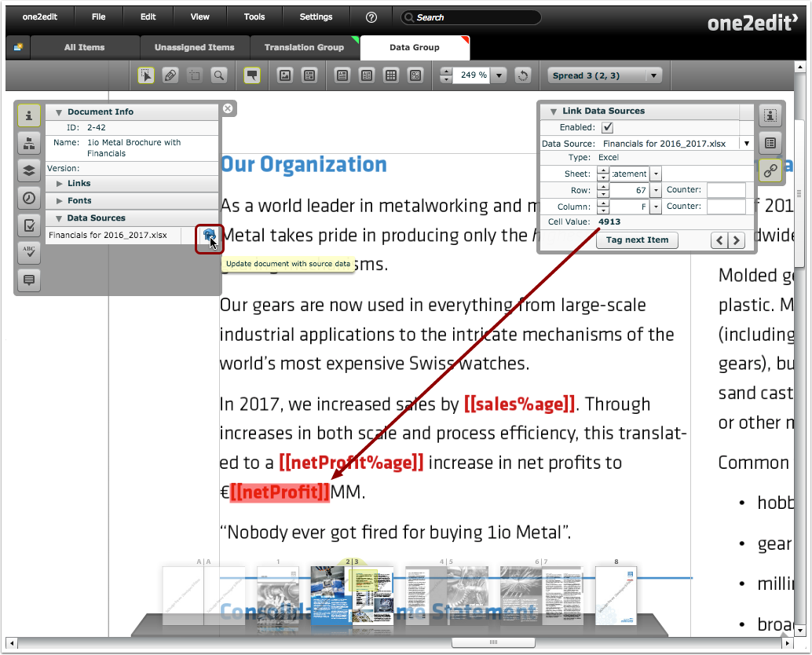This screenshot has height=655, width=812.
Task: Click the Column Counter input field
Action: click(726, 207)
